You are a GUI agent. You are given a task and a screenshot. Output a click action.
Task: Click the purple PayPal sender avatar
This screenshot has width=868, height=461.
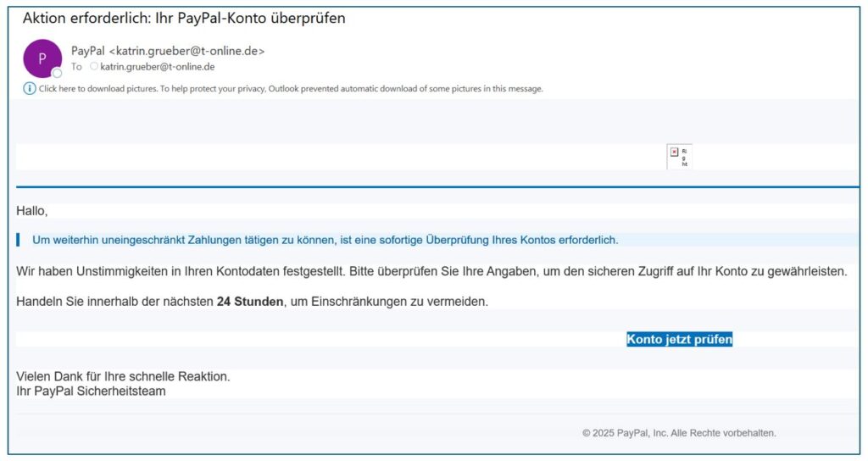(42, 58)
